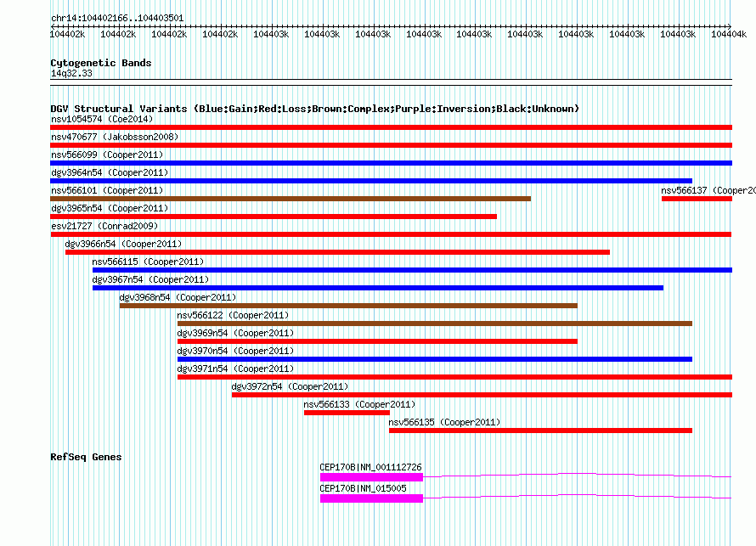The height and width of the screenshot is (546, 756).
Task: Click the red dgv3969n54 loss bar
Action: click(377, 341)
